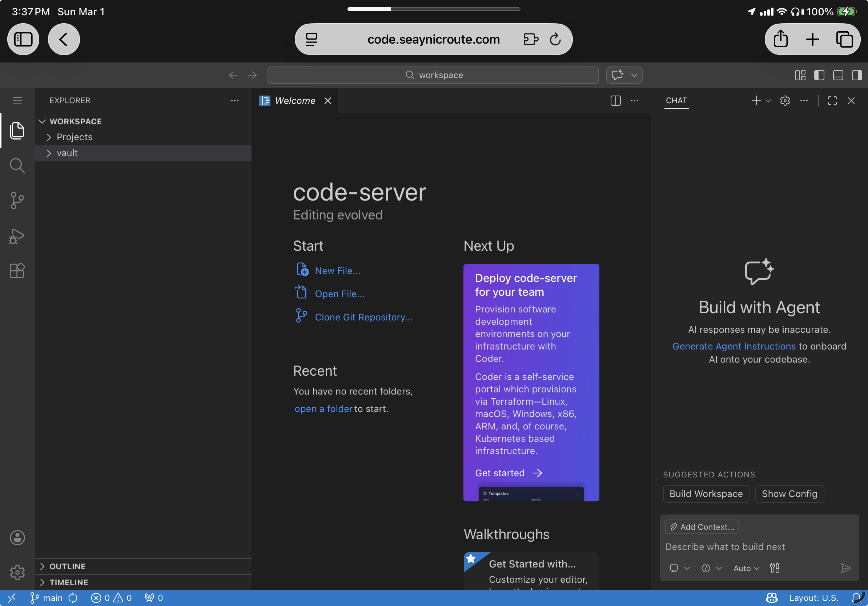Open chat settings via the gear icon
The height and width of the screenshot is (606, 868).
pyautogui.click(x=785, y=101)
